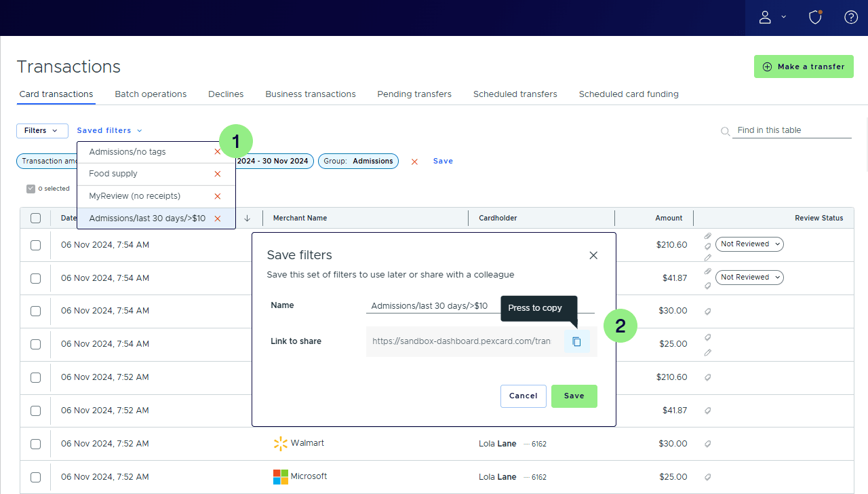
Task: Click pencil icon on 7:54 AM $25.00 row
Action: pos(708,352)
